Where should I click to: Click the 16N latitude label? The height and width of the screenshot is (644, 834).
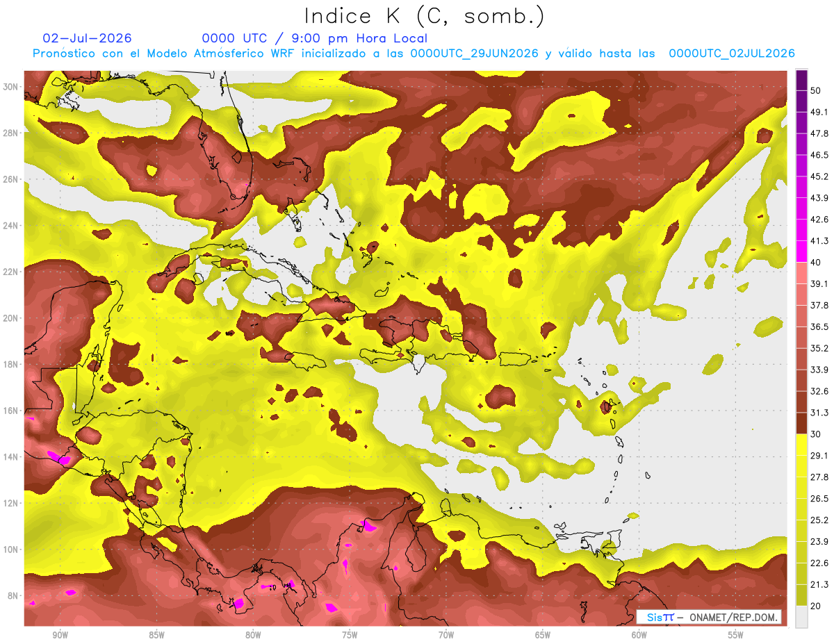[12, 411]
